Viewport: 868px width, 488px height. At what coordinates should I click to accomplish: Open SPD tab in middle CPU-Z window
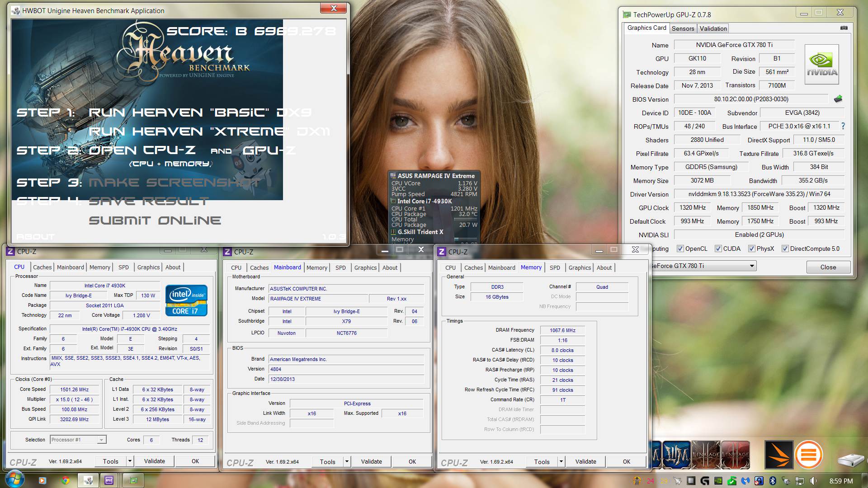[340, 267]
